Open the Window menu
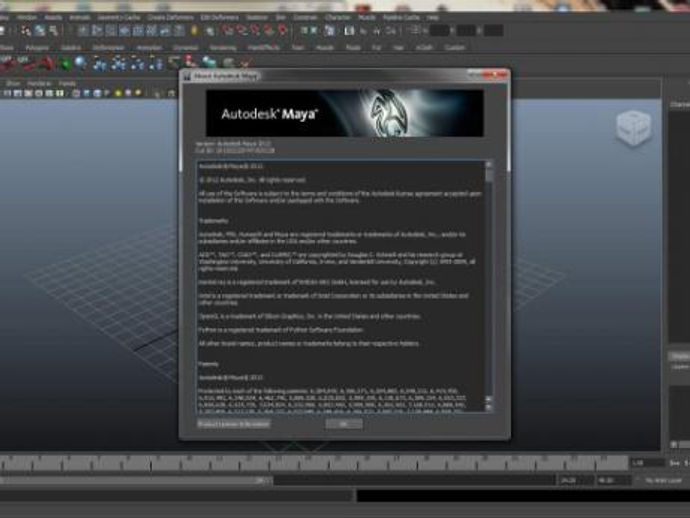 point(27,18)
